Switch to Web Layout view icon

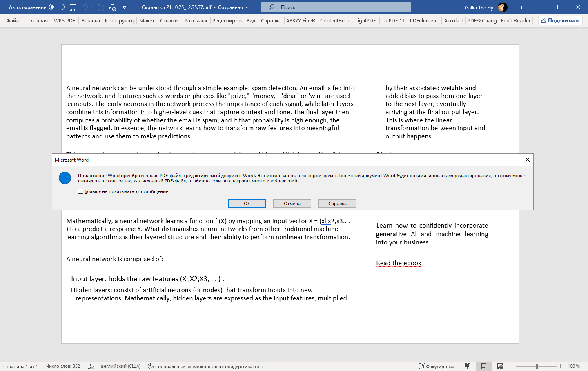click(500, 366)
